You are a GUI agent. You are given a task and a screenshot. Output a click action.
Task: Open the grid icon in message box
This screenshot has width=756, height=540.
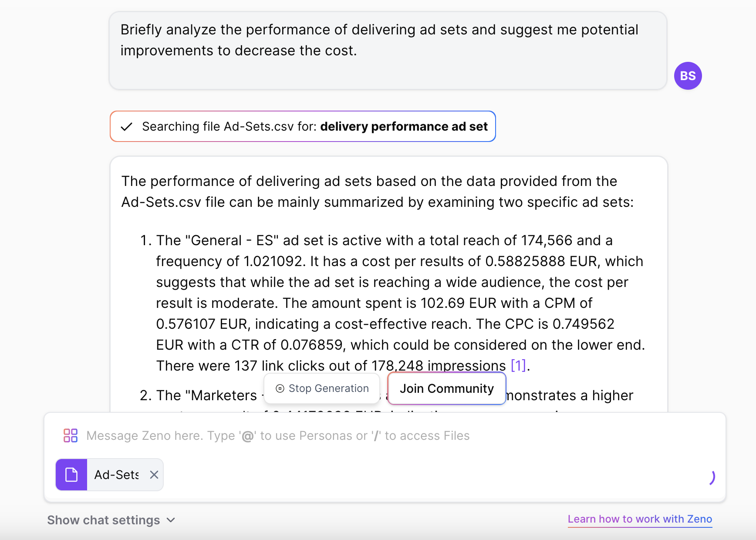(71, 435)
